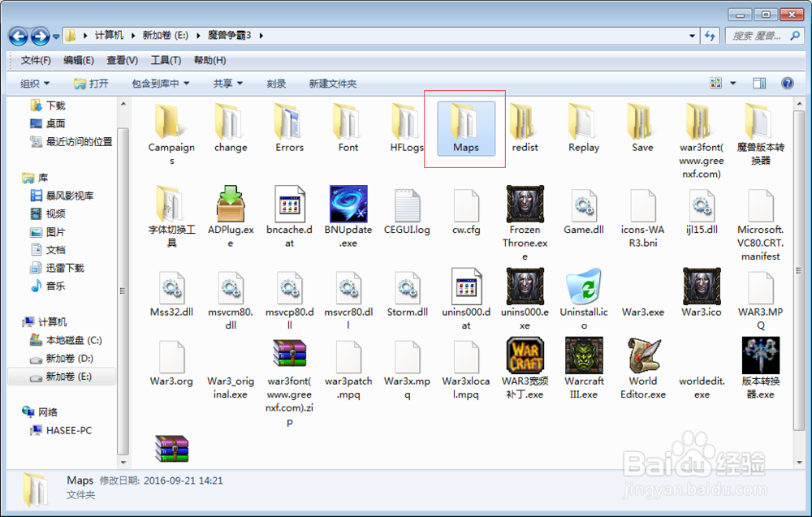Open the 编辑(E) menu
Image resolution: width=812 pixels, height=517 pixels.
point(79,61)
